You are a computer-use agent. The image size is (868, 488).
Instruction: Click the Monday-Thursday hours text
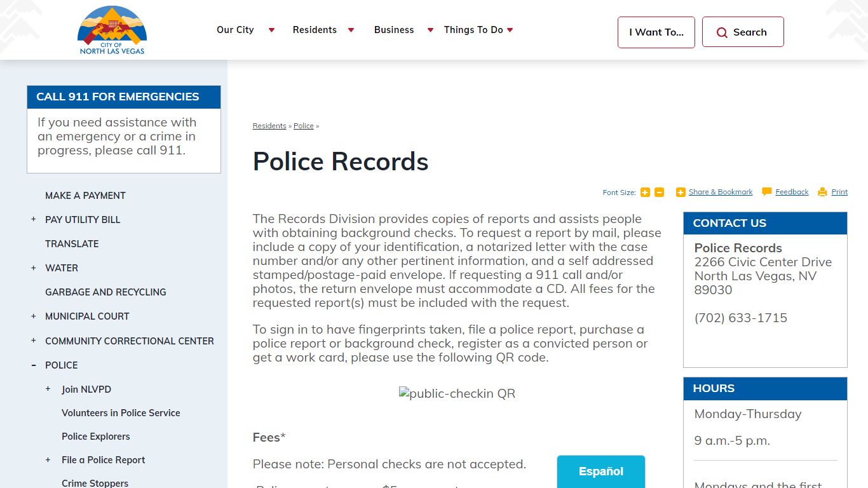pos(748,414)
